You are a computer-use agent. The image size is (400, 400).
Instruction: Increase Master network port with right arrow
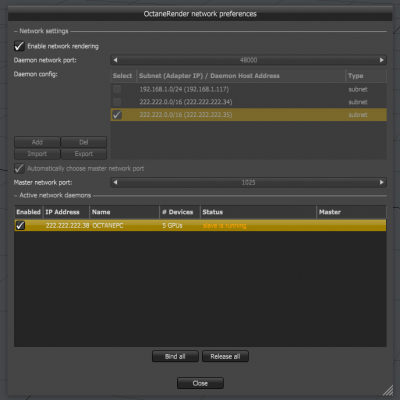tap(382, 182)
